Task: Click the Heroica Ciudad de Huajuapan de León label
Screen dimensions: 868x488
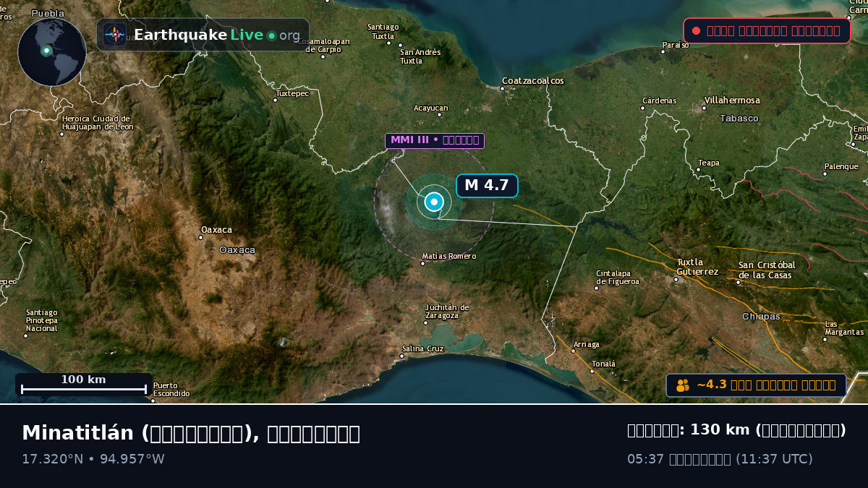Action: coord(98,123)
